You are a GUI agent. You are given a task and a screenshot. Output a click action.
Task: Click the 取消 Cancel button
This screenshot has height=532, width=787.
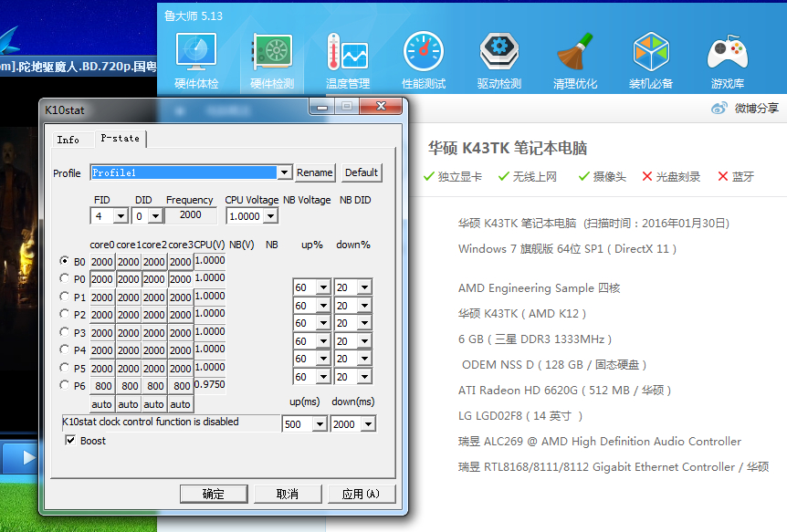(288, 494)
